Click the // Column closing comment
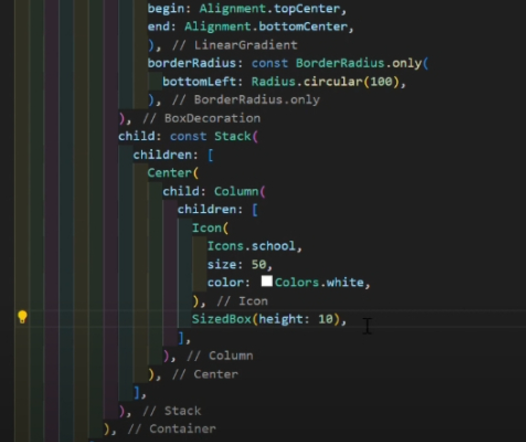The width and height of the screenshot is (526, 442). [x=220, y=355]
